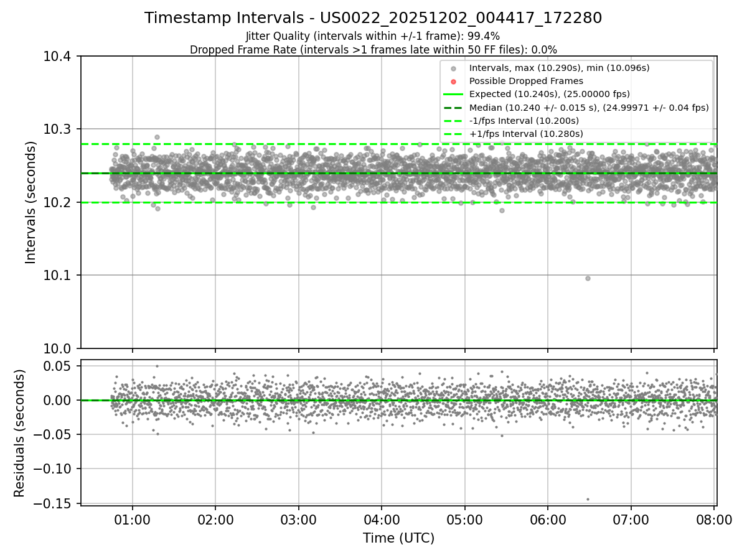Click the plot title 'Timestamp Intervals - US0022_20251202_004417_172280'
This screenshot has height=560, width=747.
(x=374, y=18)
